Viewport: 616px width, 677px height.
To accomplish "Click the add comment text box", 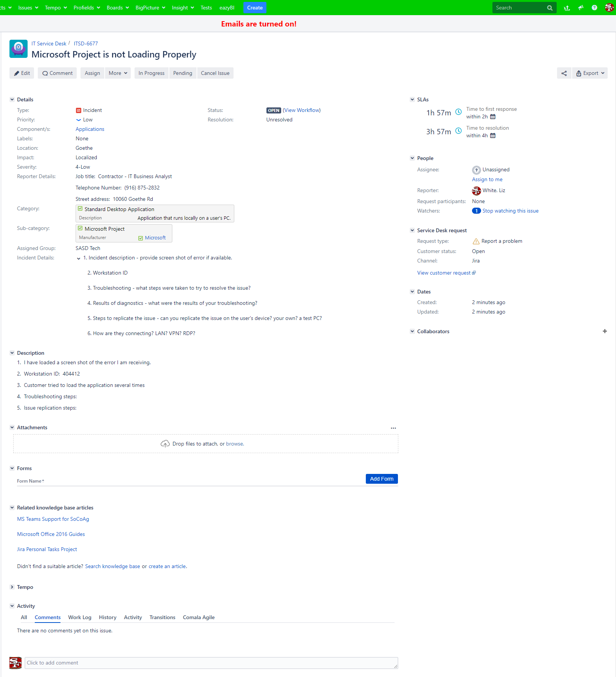I will coord(211,663).
